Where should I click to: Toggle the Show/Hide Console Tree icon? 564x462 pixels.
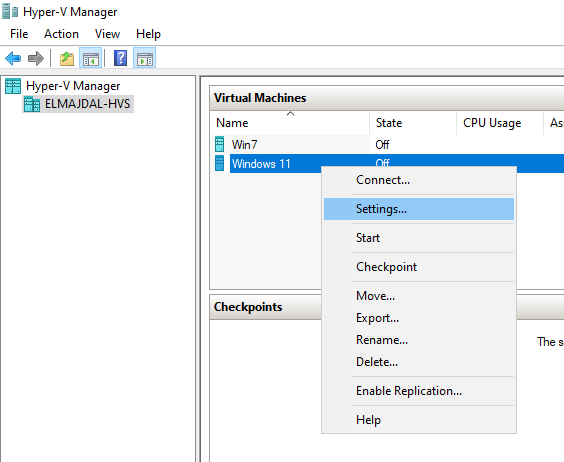point(91,58)
